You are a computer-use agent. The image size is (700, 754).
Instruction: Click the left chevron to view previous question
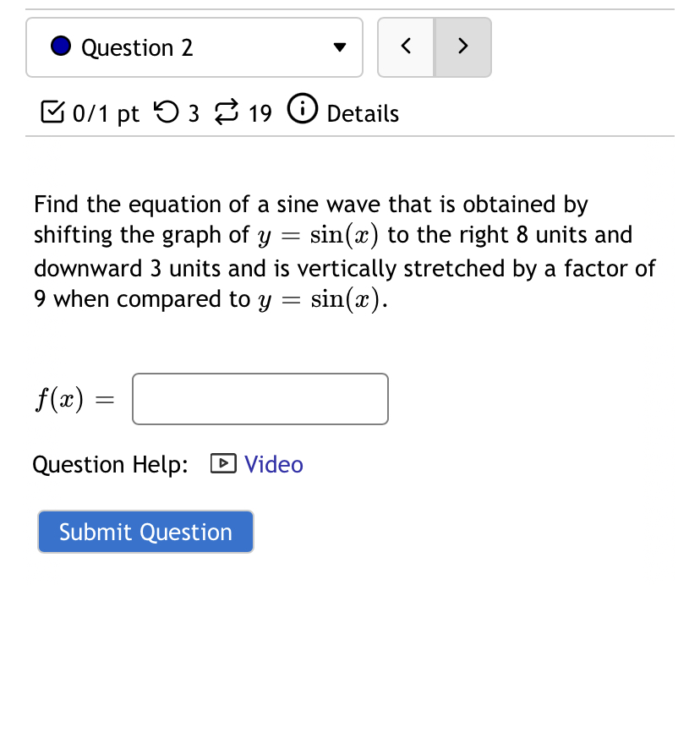(405, 46)
